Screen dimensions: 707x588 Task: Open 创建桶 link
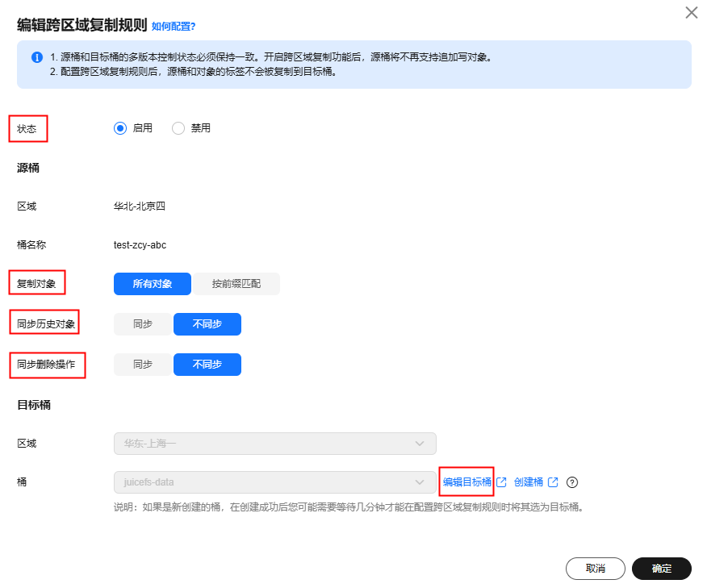[x=529, y=482]
